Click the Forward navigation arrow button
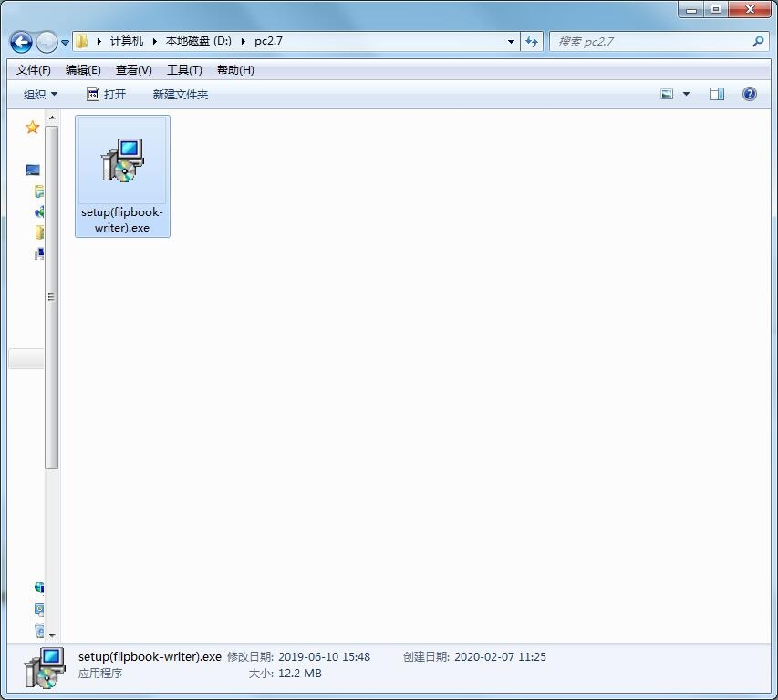This screenshot has width=778, height=700. (46, 42)
